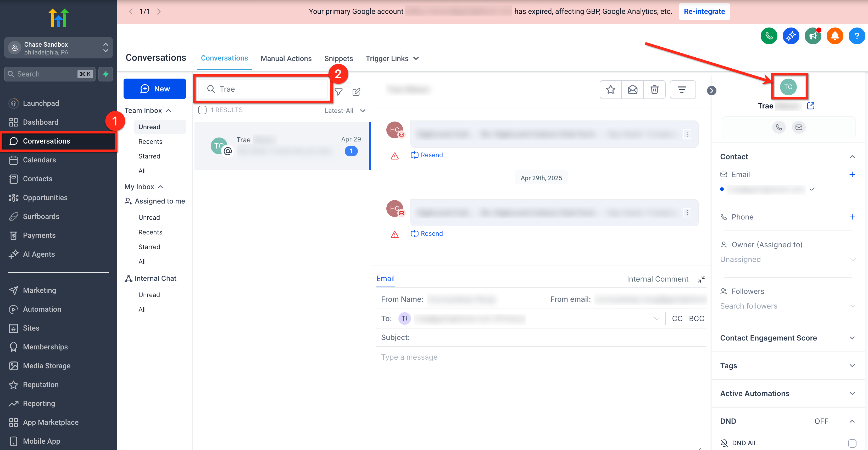The height and width of the screenshot is (450, 868).
Task: Click the Re-integrate button
Action: tap(704, 12)
